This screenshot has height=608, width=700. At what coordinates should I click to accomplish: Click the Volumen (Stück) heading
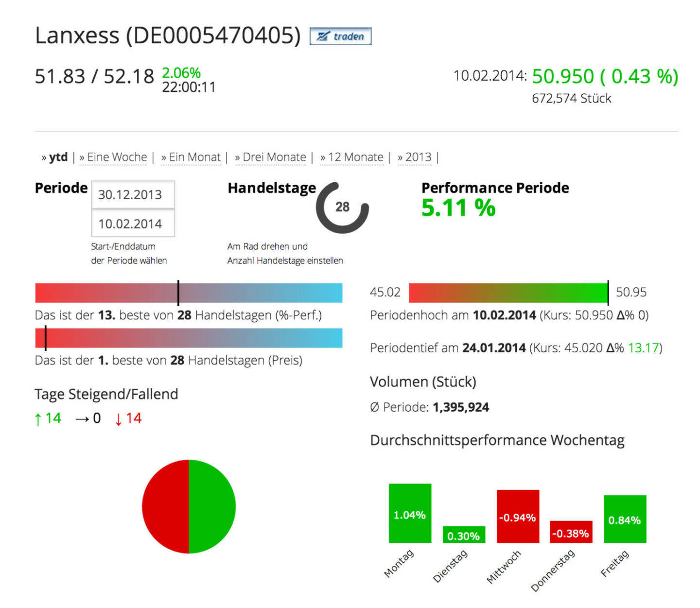tap(423, 382)
